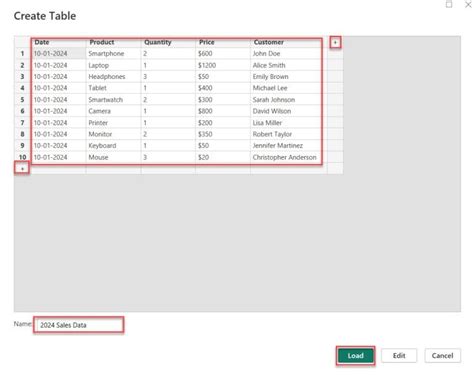Select the $200 price cell

223,122
